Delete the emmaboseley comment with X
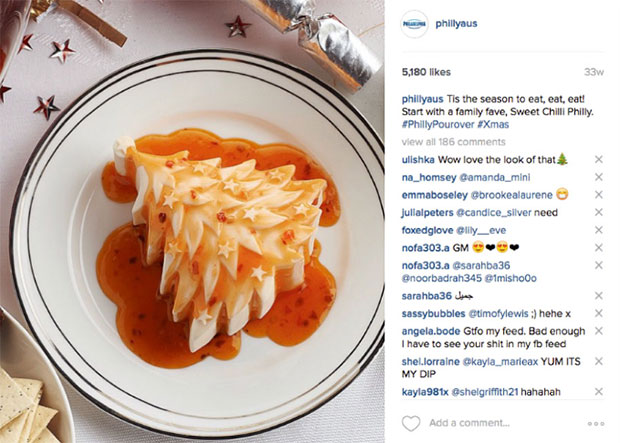The image size is (620, 443). point(599,195)
